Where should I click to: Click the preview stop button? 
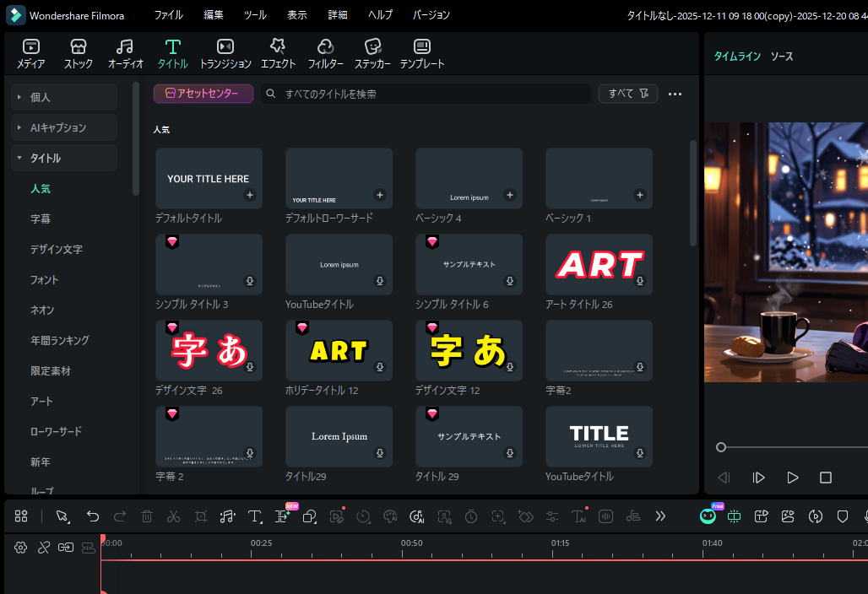tap(826, 478)
